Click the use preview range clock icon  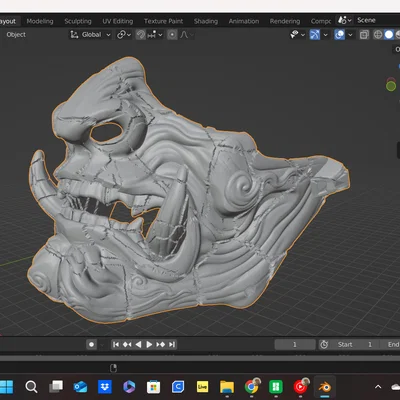324,344
